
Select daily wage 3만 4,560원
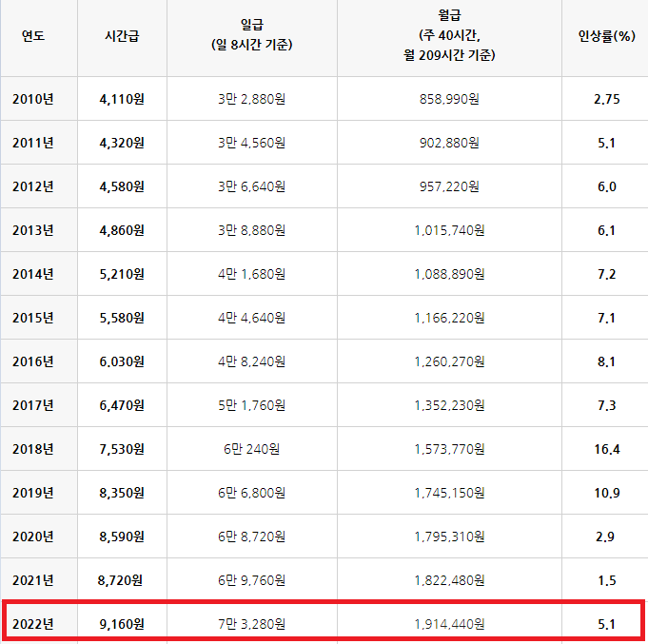251,143
